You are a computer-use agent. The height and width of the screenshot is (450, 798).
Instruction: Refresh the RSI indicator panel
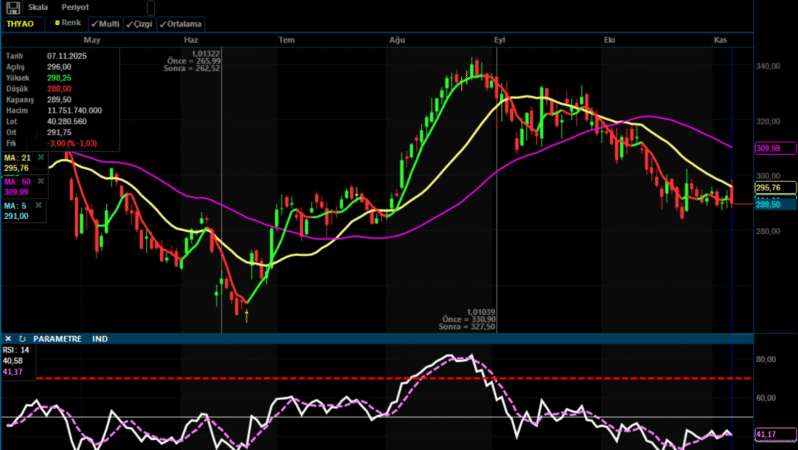[x=22, y=339]
